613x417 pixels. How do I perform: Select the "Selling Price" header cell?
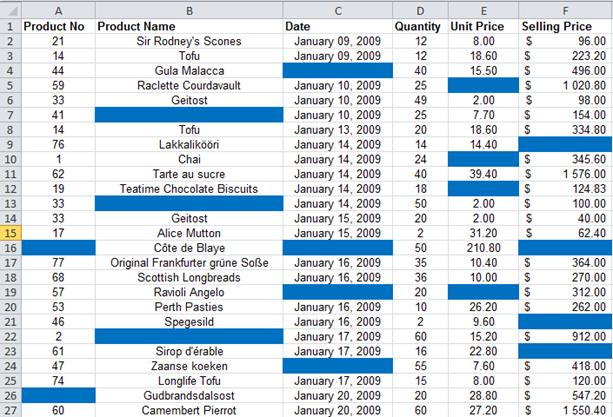(x=565, y=25)
